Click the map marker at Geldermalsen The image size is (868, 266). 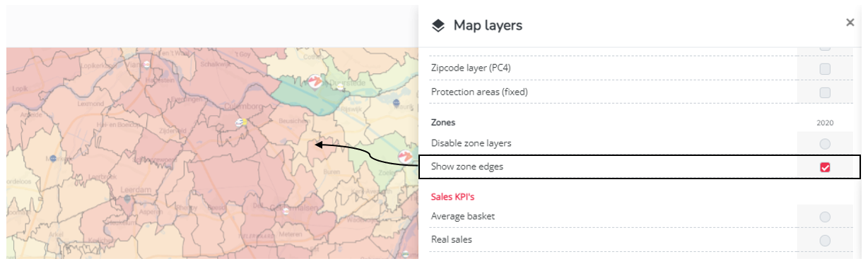pos(284,210)
